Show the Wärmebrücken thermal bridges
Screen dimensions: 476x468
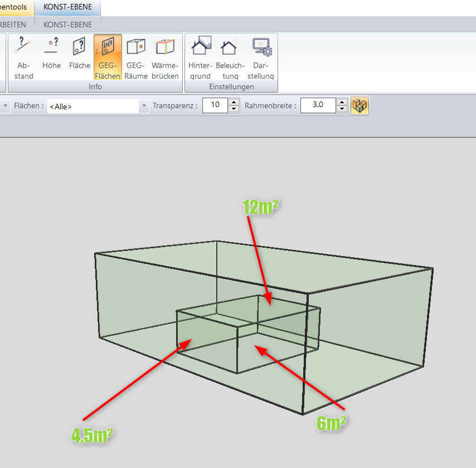tap(165, 57)
